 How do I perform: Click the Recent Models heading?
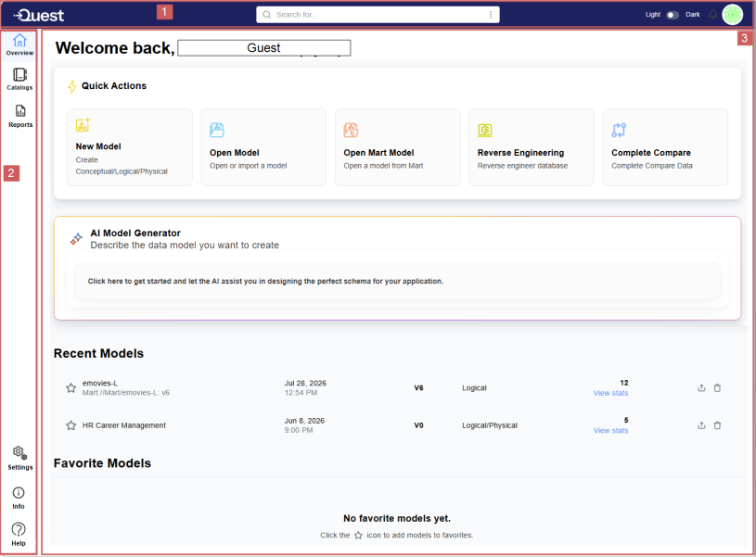(98, 353)
